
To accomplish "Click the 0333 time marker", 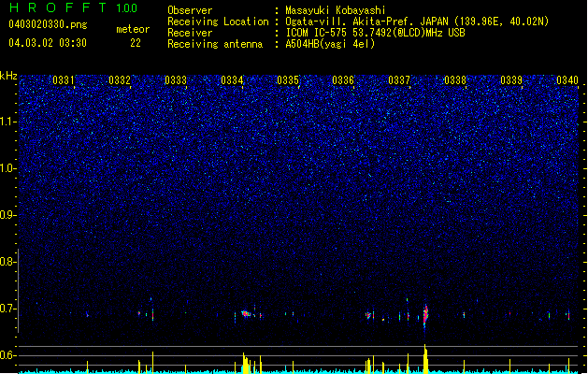I will point(176,80).
